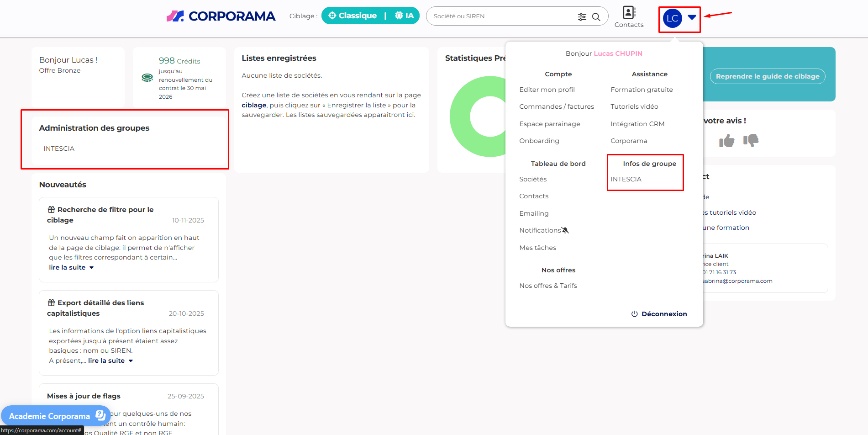868x435 pixels.
Task: Click the credits coin icon
Action: point(147,78)
